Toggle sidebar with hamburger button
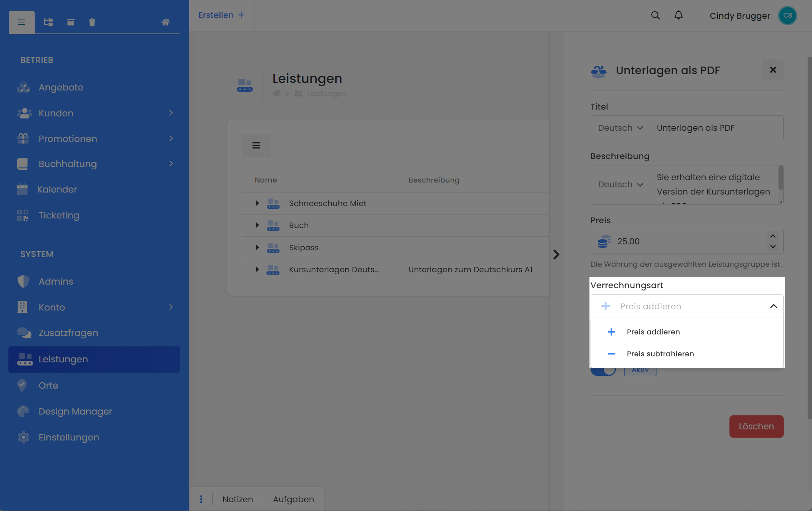This screenshot has height=511, width=812. tap(22, 22)
